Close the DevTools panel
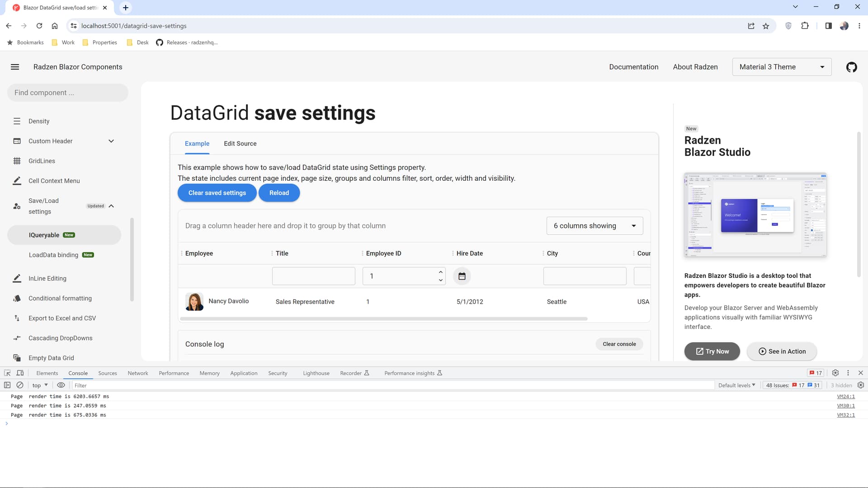Viewport: 868px width, 488px height. pos(861,373)
